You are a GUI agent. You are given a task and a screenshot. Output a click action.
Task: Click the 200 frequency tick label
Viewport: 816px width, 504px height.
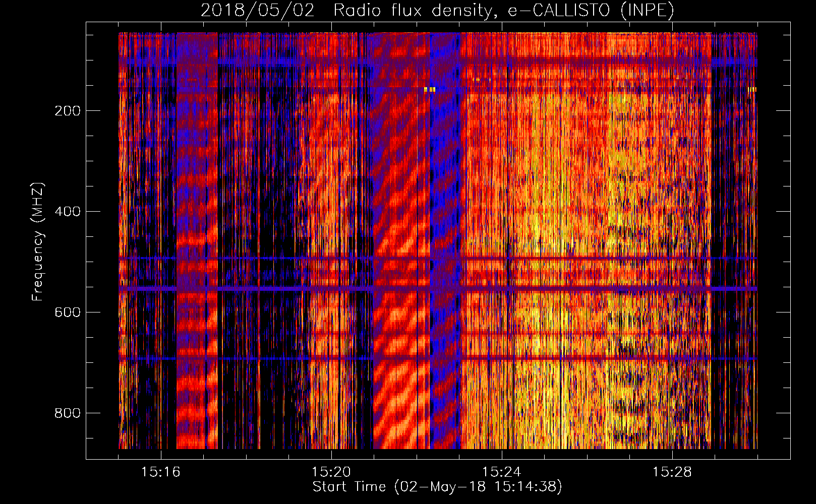(68, 111)
